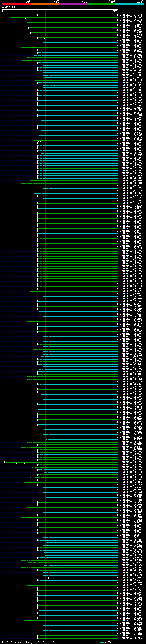Open hit UniRef100_Q7XY84
146x644 pixels.
pos(131,15)
